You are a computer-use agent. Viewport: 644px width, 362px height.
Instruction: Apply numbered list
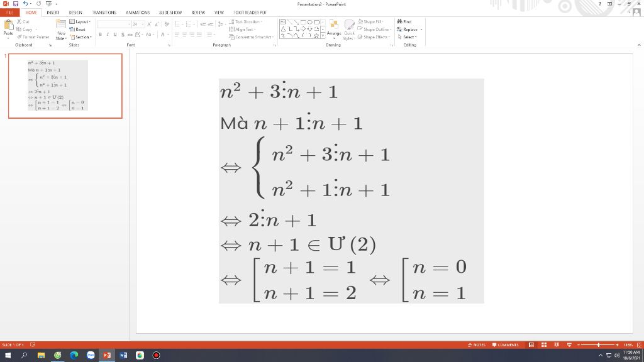point(189,25)
